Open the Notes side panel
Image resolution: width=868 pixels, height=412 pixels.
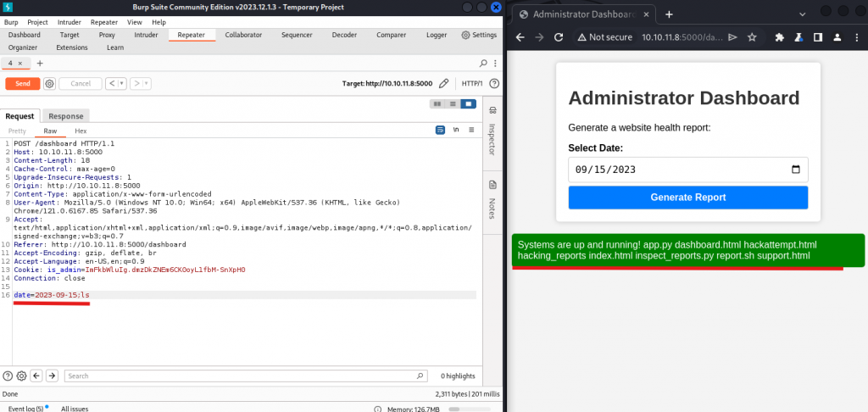492,199
